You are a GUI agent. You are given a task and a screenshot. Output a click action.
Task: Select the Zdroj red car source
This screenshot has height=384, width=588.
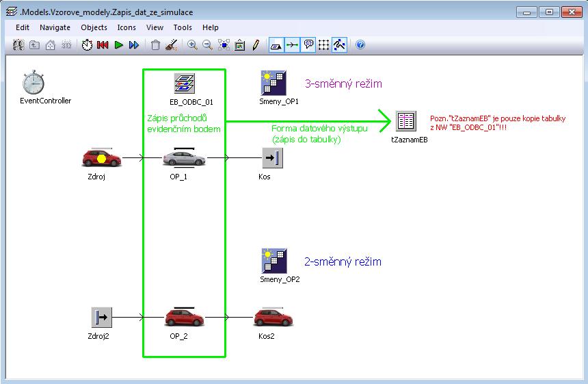tap(102, 157)
